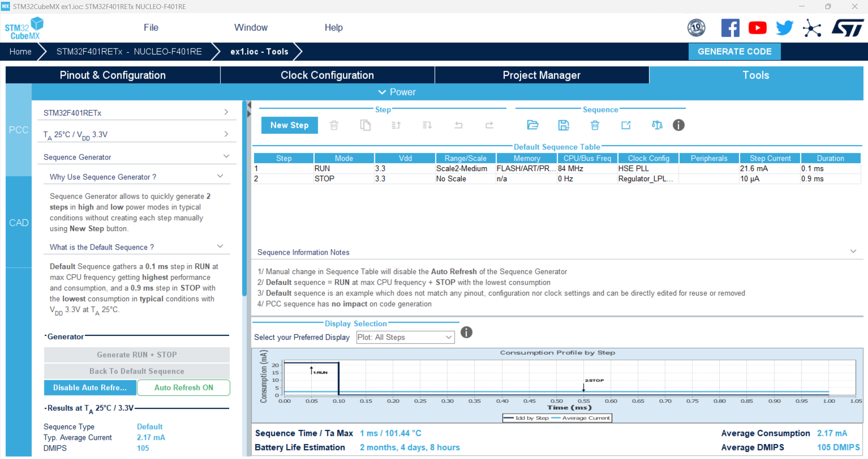Open the Window menu
Image resolution: width=868 pixels, height=459 pixels.
251,28
